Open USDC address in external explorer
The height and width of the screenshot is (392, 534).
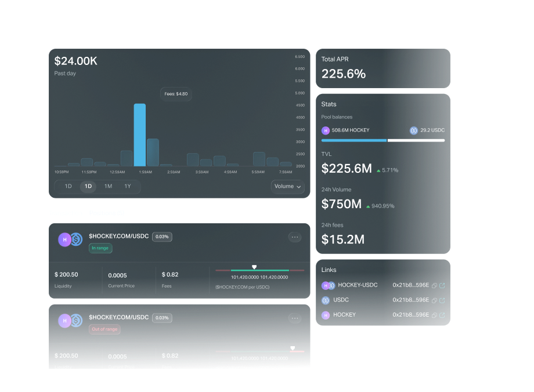coord(442,300)
